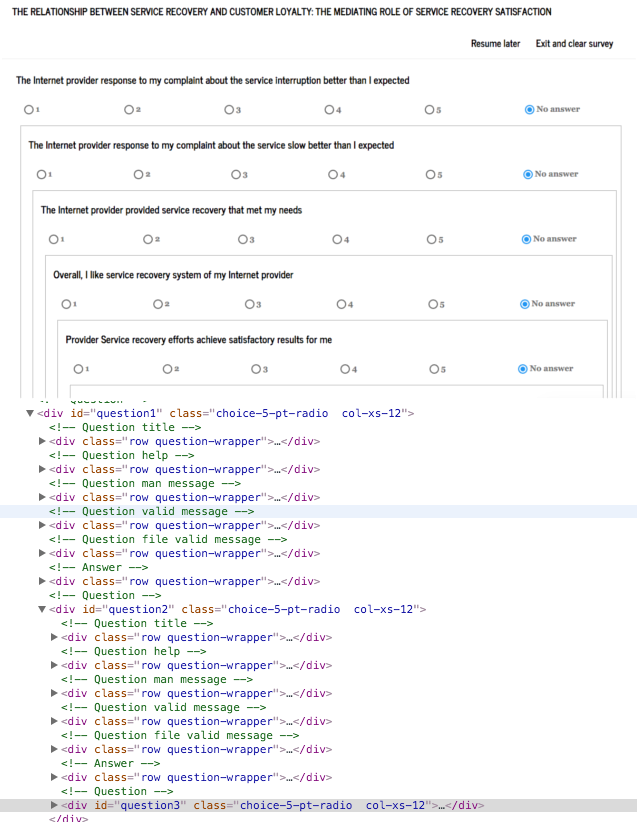This screenshot has width=637, height=822.
Task: Expand row under question1's "Question title" comment
Action: tap(42, 441)
